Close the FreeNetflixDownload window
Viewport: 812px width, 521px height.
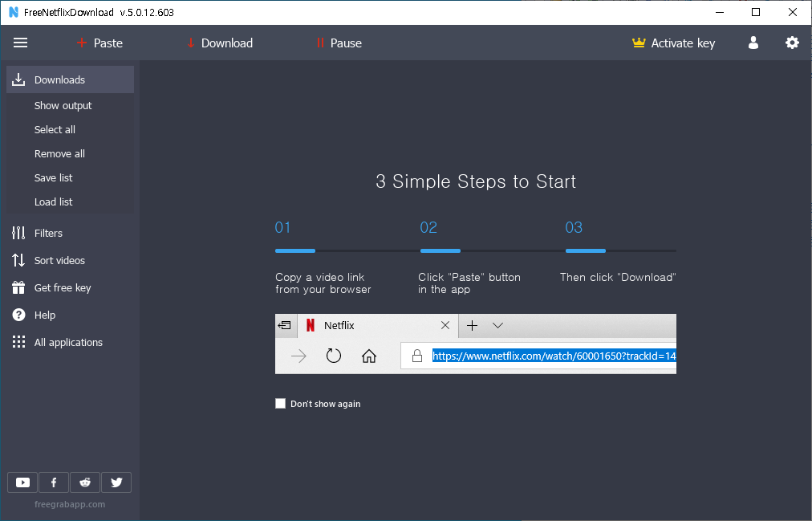tap(792, 12)
